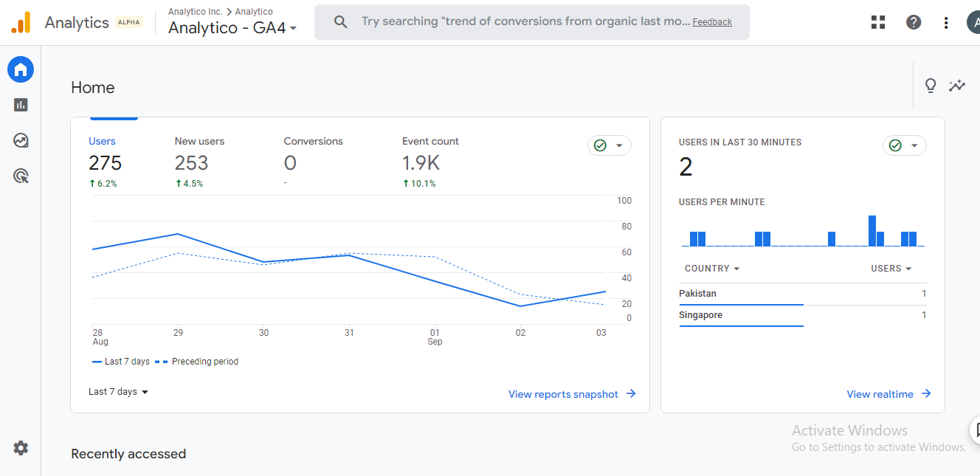Open the COUNTRY dimension dropdown
Screen dimensions: 980x476
coord(712,269)
